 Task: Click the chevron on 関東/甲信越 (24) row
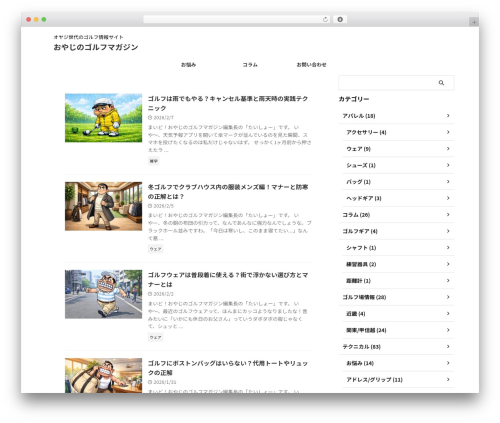[x=448, y=330]
